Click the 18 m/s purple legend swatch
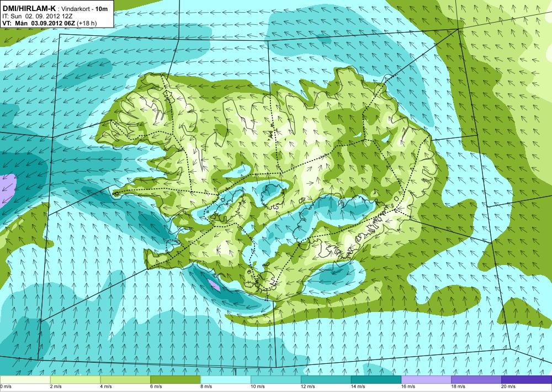 pyautogui.click(x=476, y=380)
